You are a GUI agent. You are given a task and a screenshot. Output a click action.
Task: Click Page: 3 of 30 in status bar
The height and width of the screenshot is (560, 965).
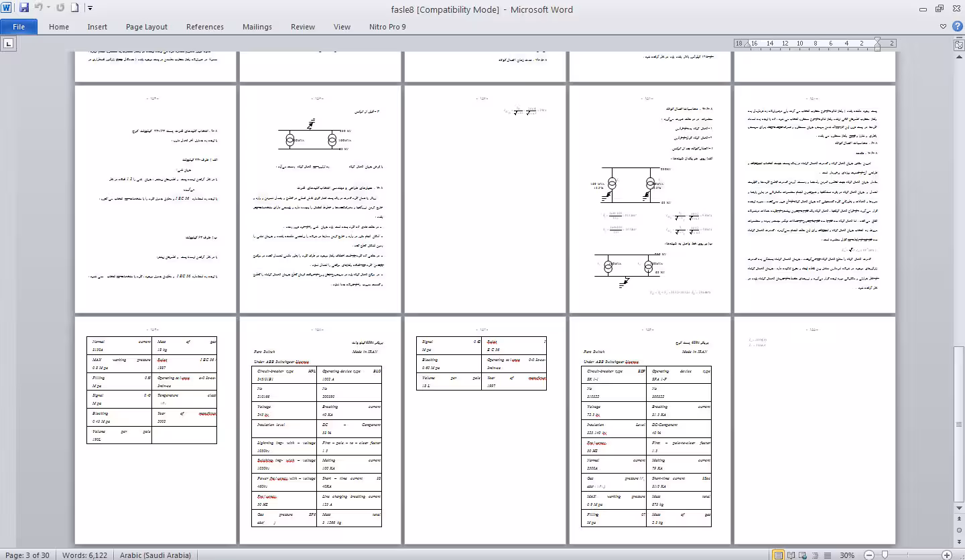pos(27,555)
